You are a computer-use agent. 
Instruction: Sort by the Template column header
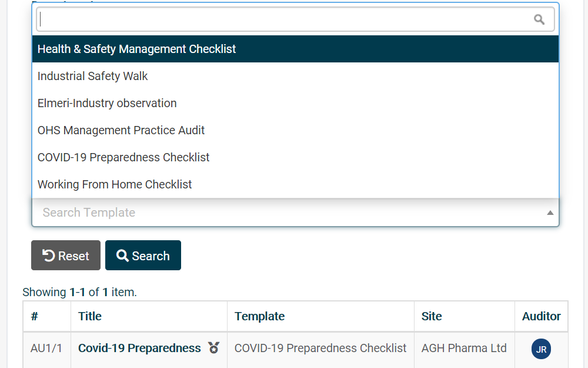(259, 316)
